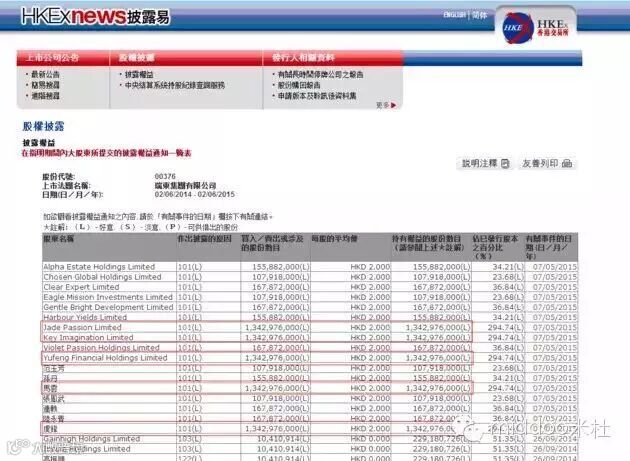
Task: Click 155,882,000(L) shares bought in Alpha Estate row
Action: (x=281, y=267)
